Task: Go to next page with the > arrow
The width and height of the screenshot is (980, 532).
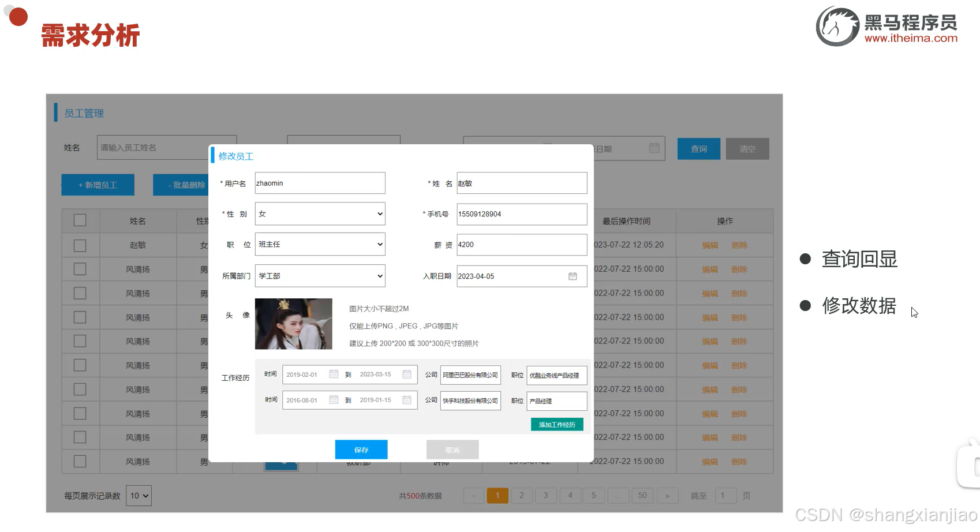Action: (667, 495)
